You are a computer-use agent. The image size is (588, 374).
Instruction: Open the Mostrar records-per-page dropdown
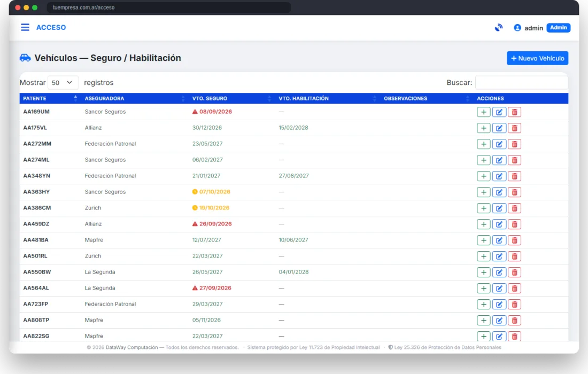[x=63, y=82]
